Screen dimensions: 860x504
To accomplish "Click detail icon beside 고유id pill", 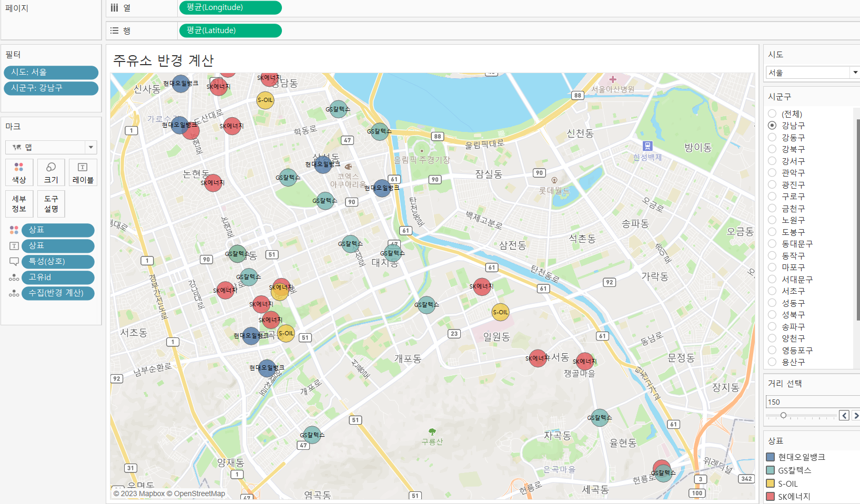I will coord(14,277).
